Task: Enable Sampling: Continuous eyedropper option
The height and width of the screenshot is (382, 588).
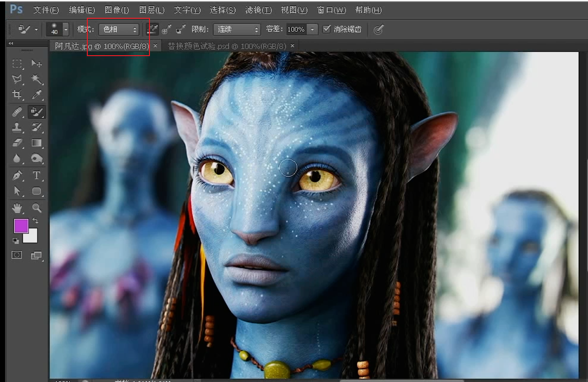Action: pyautogui.click(x=152, y=29)
